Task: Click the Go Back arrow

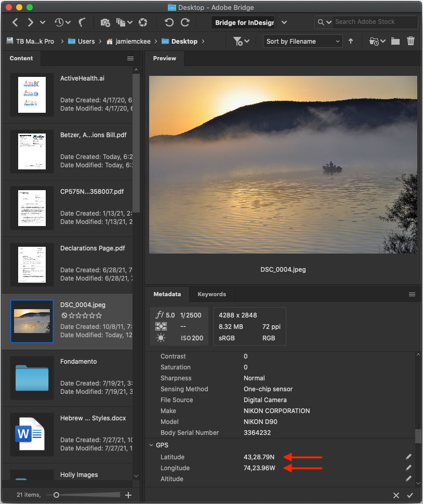Action: tap(15, 22)
